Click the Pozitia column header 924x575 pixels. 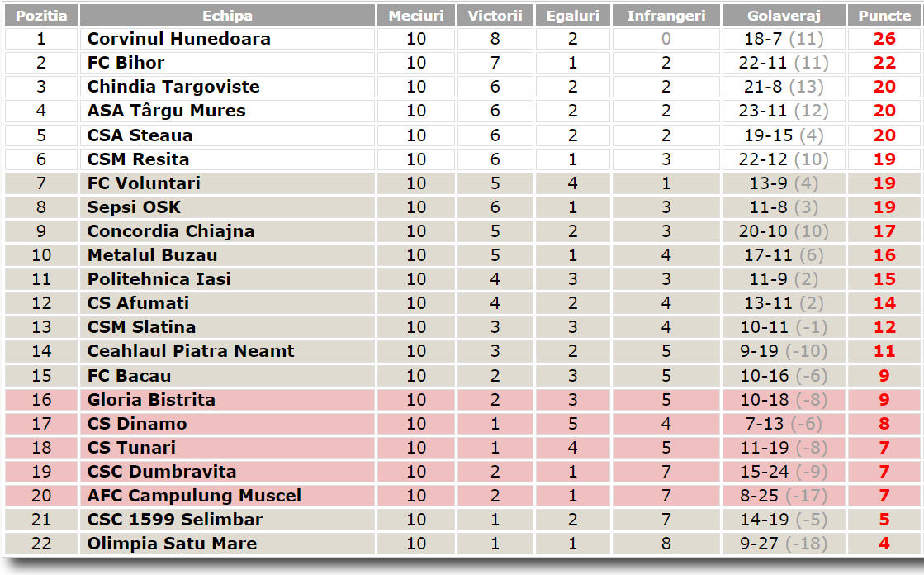tap(41, 16)
